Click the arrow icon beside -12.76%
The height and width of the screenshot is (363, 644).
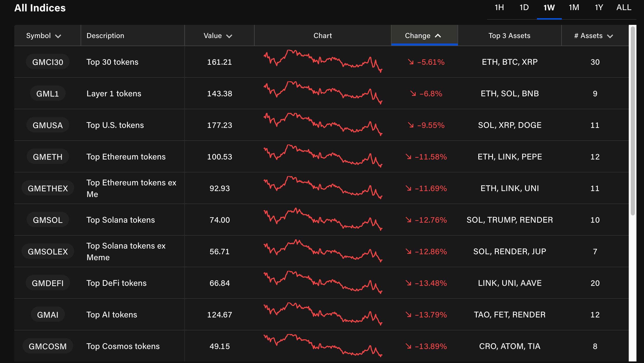(408, 220)
